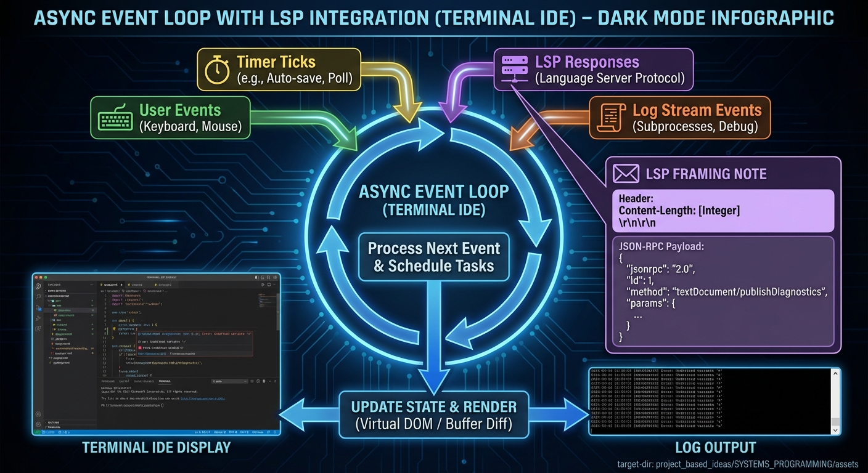Open the Explorer icon in the activity bar
This screenshot has width=868, height=473.
38,286
